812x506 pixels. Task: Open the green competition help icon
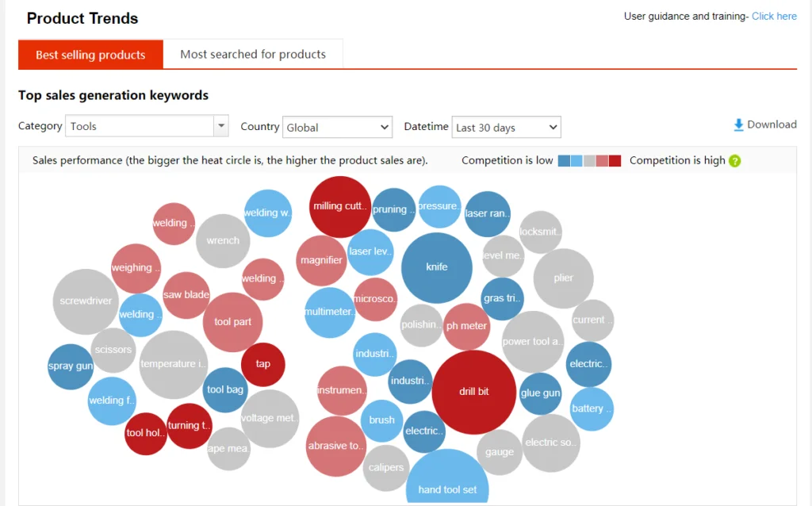734,161
